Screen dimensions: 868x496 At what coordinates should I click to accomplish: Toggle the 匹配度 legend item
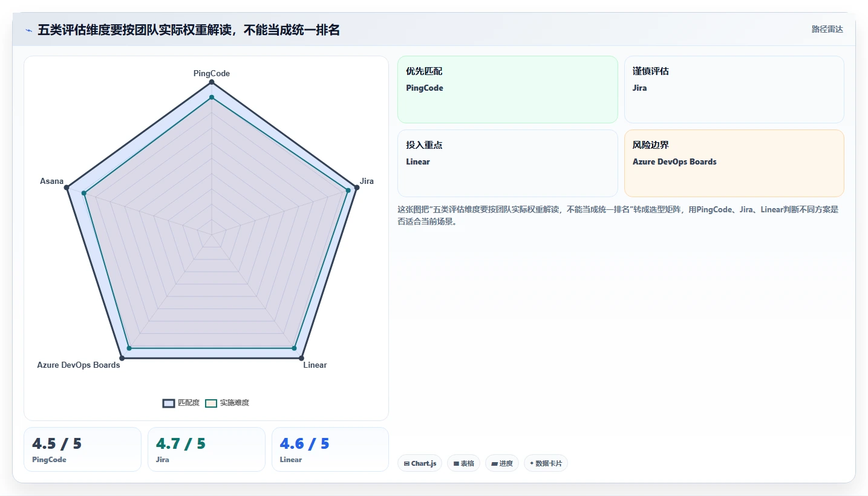tap(181, 403)
